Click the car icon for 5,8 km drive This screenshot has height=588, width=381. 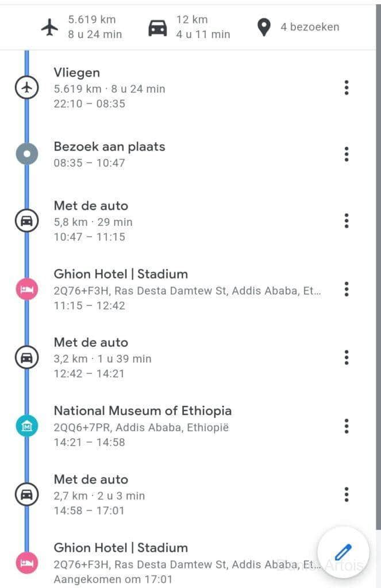click(26, 221)
